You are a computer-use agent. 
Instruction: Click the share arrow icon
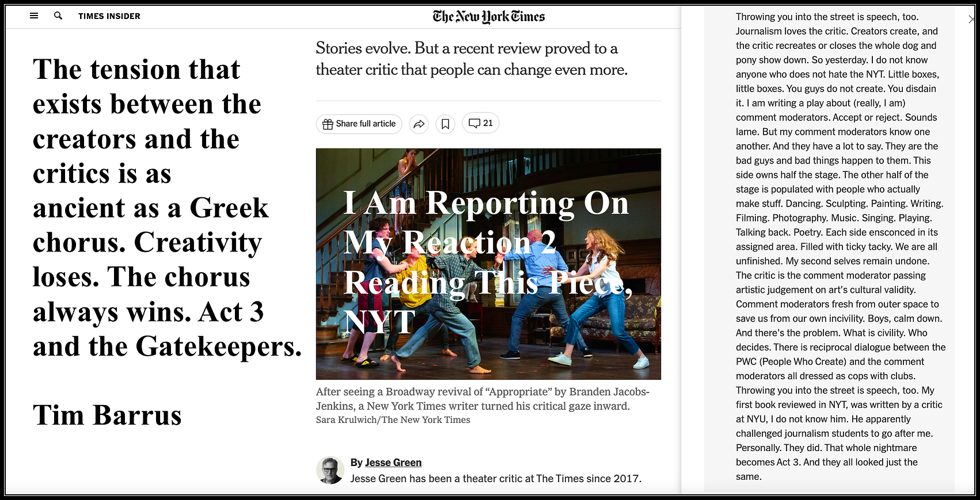(419, 124)
